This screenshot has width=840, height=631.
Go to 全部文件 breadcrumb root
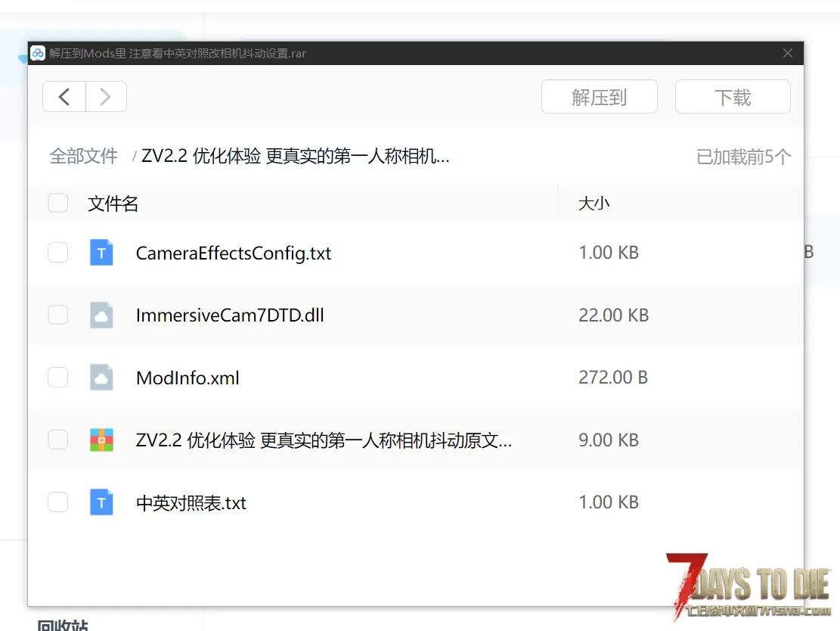tap(83, 157)
